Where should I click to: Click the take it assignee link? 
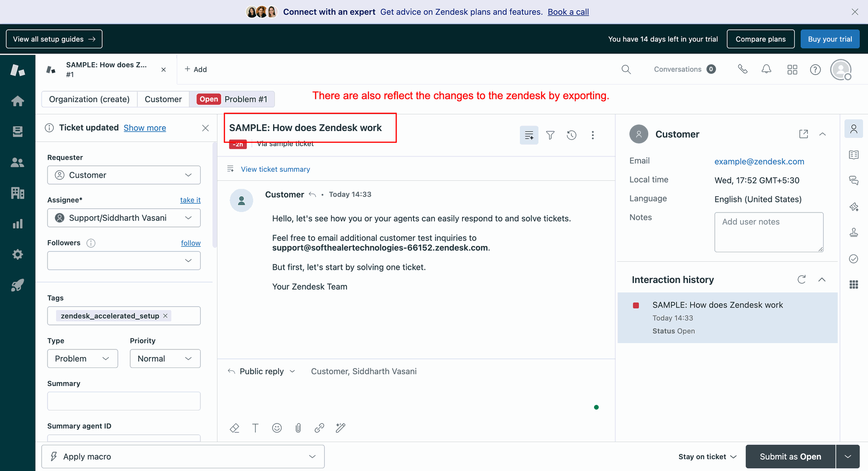click(x=190, y=200)
